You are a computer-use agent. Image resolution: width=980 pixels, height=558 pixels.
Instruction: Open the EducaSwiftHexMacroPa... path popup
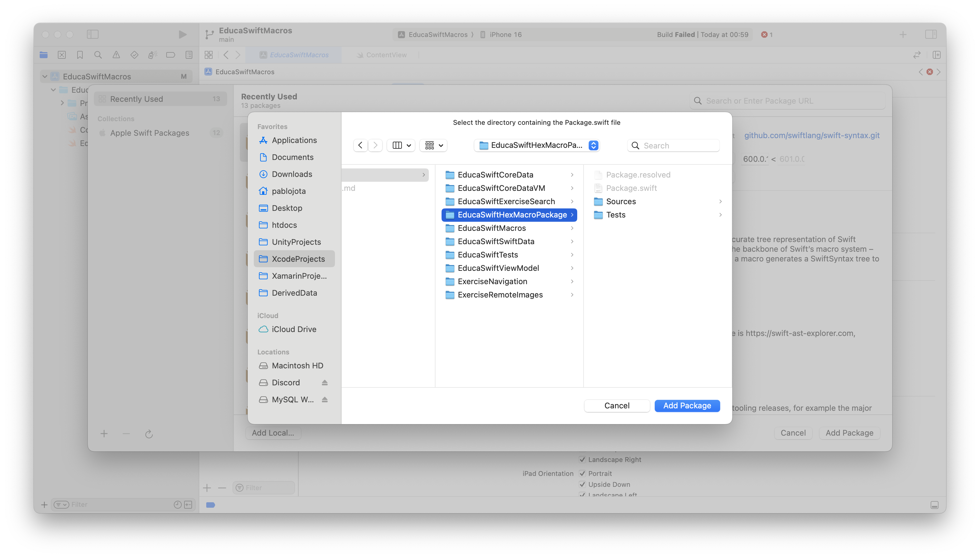pyautogui.click(x=537, y=145)
